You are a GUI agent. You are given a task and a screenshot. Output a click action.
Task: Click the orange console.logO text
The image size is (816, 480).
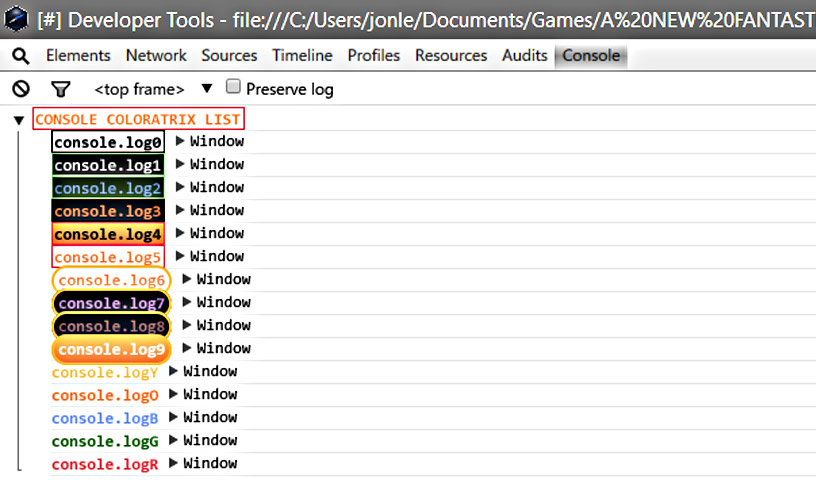pyautogui.click(x=105, y=395)
